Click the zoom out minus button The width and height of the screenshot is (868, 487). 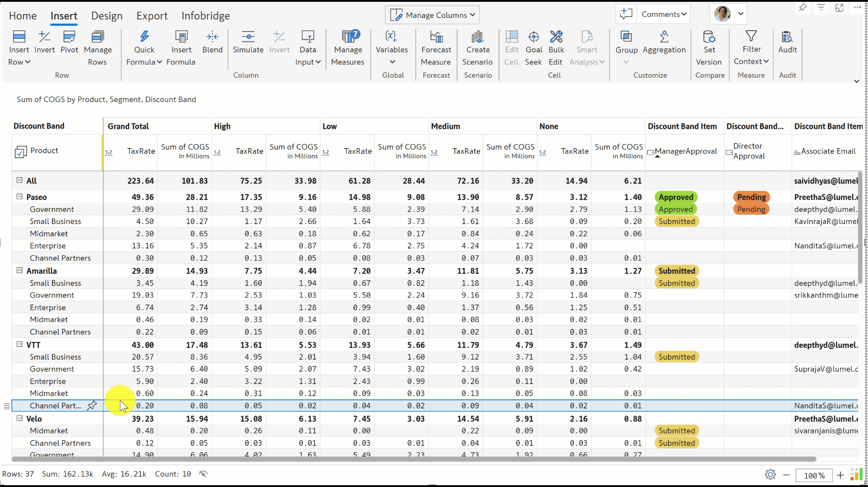coord(787,475)
